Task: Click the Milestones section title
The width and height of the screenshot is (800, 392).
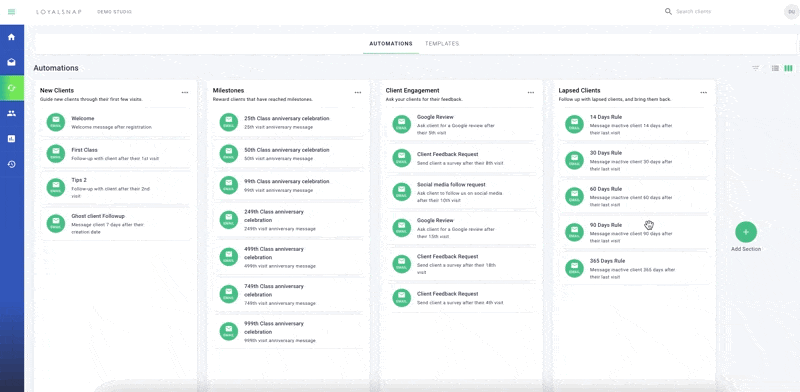Action: tap(228, 90)
